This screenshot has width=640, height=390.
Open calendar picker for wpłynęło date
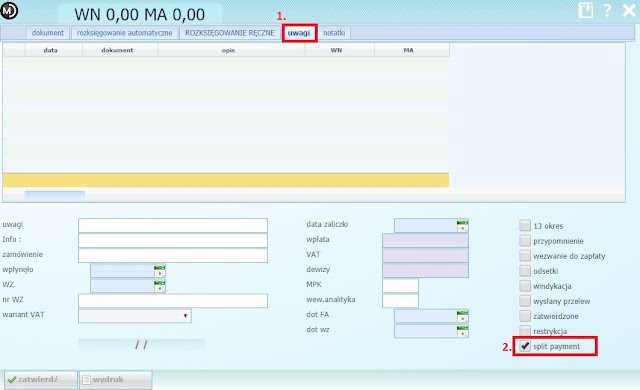[x=160, y=271]
